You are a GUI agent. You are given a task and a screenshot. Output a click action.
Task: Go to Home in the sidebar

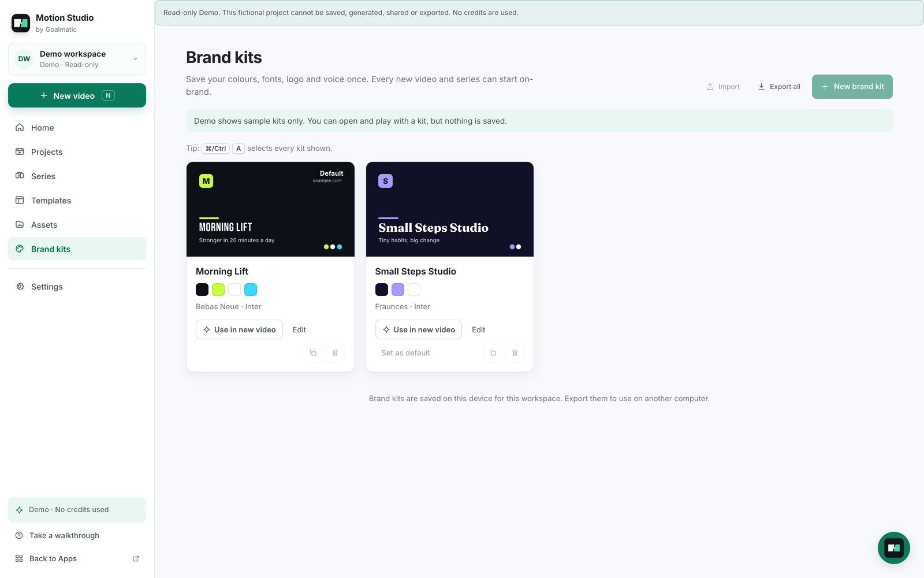click(77, 128)
